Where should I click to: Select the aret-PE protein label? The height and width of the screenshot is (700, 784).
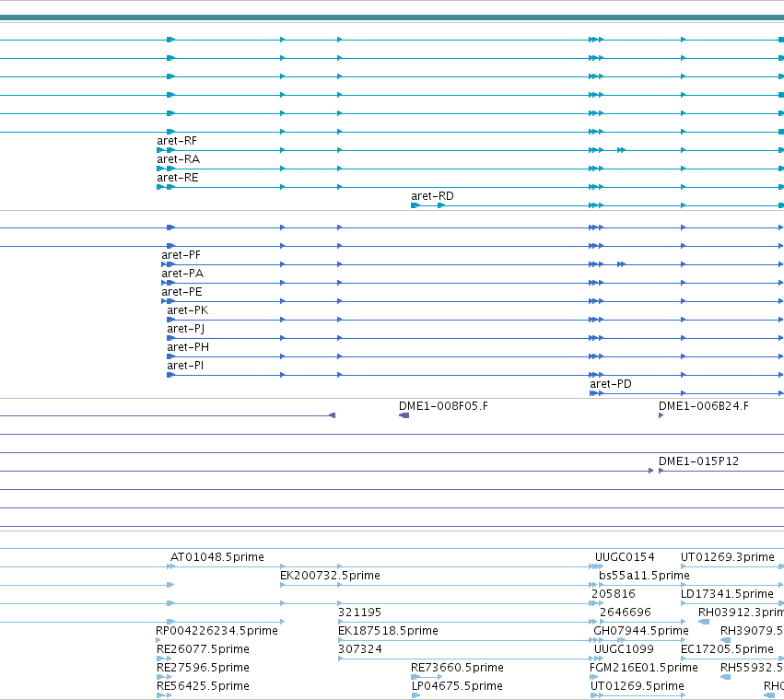click(x=181, y=292)
